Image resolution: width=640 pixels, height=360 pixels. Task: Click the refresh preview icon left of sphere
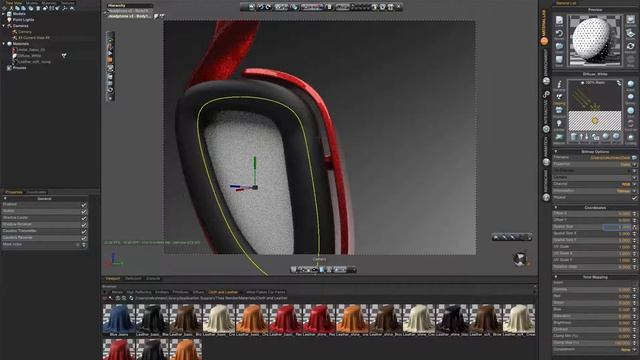tap(559, 33)
